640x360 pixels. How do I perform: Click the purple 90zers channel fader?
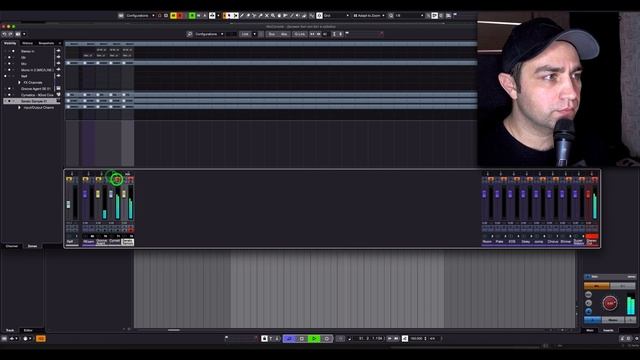pyautogui.click(x=85, y=194)
